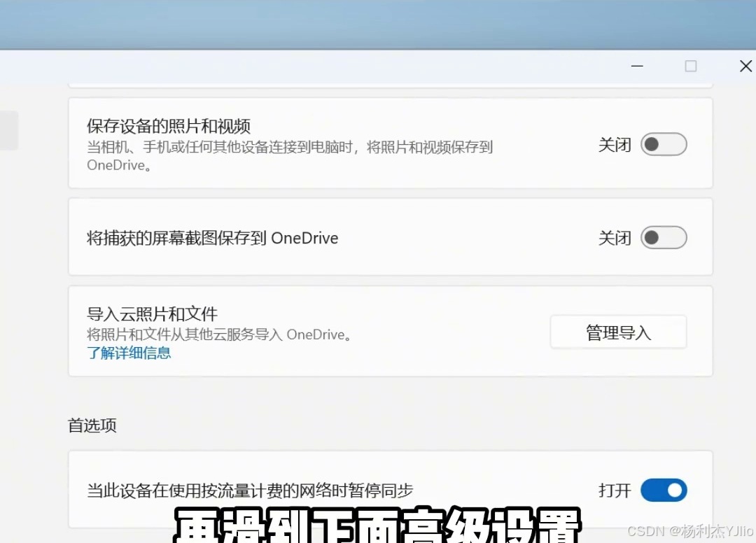756x543 pixels.
Task: Select the 关闭 label of the screenshot toggle
Action: [615, 238]
